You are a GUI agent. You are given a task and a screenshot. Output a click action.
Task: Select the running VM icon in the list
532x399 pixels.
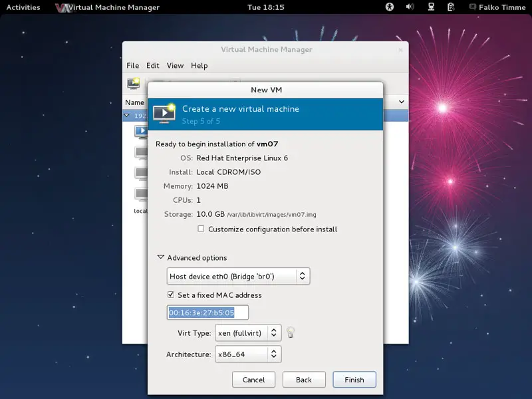(141, 132)
